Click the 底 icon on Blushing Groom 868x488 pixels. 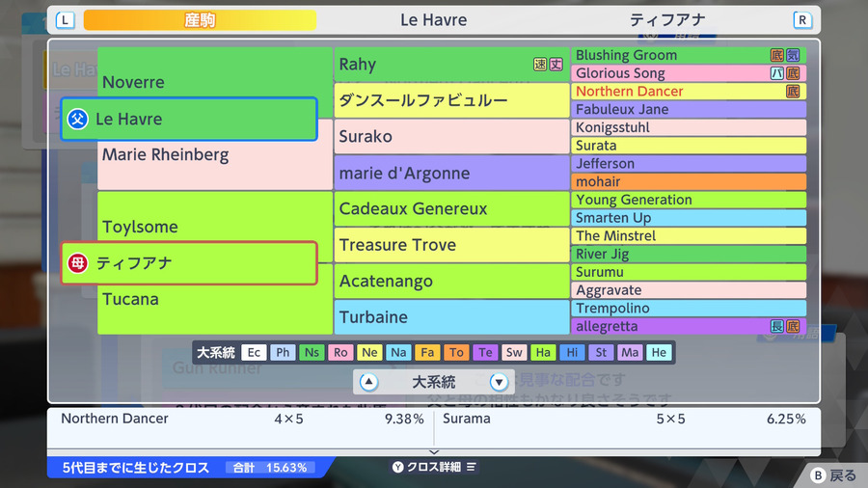pos(777,55)
